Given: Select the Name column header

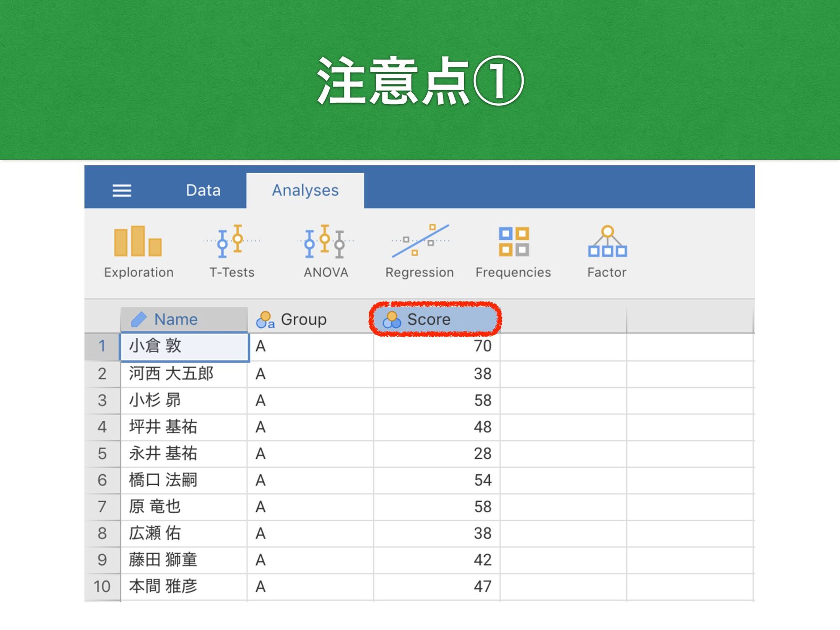Looking at the screenshot, I should 184,319.
